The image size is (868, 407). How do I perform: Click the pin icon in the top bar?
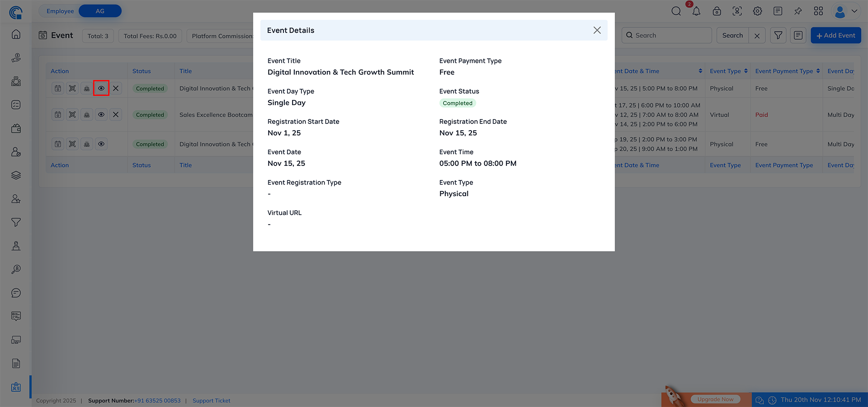[798, 11]
